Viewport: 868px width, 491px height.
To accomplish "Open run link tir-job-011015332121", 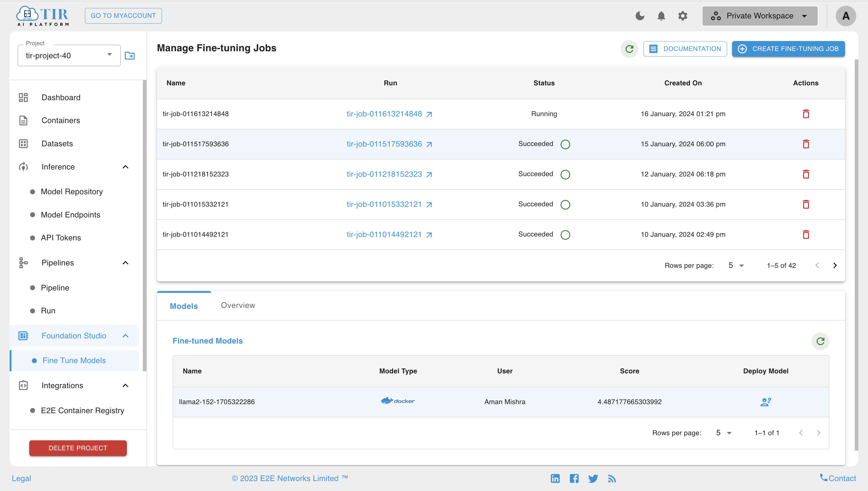I will click(x=389, y=204).
